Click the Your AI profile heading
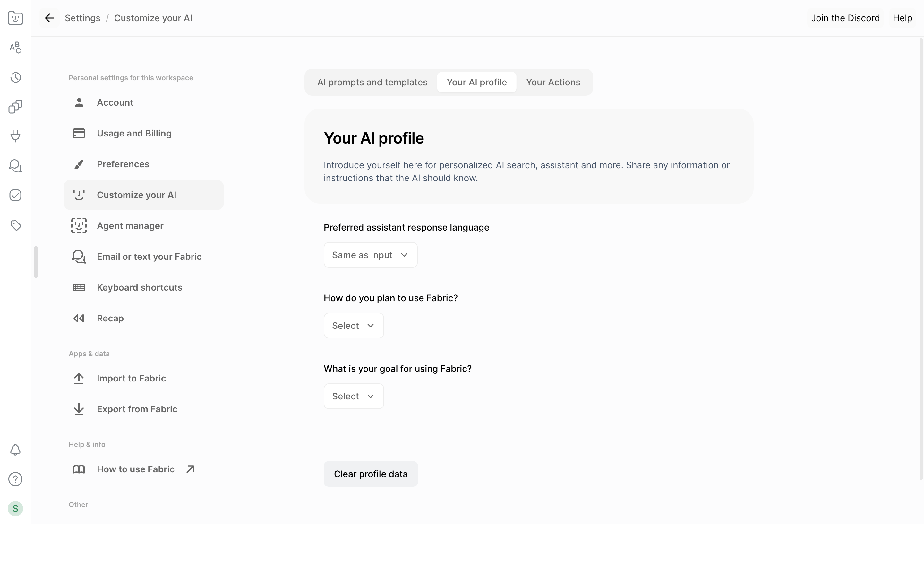924x578 pixels. tap(373, 138)
